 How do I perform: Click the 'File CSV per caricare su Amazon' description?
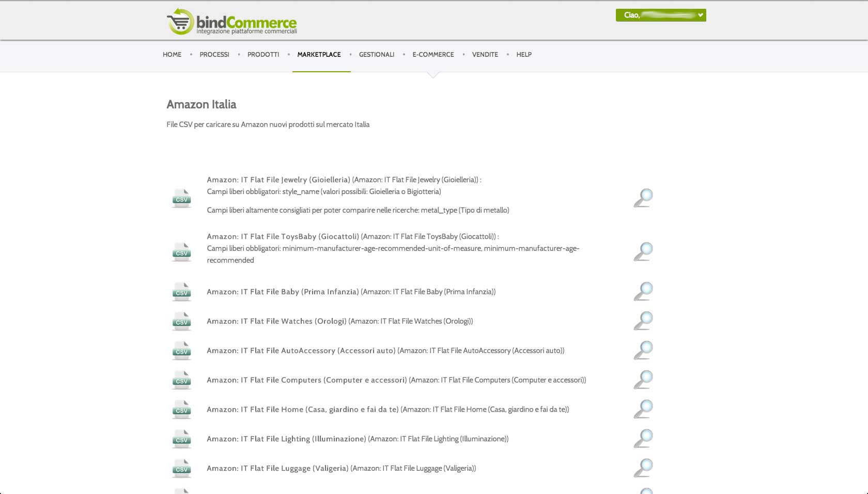click(x=268, y=124)
